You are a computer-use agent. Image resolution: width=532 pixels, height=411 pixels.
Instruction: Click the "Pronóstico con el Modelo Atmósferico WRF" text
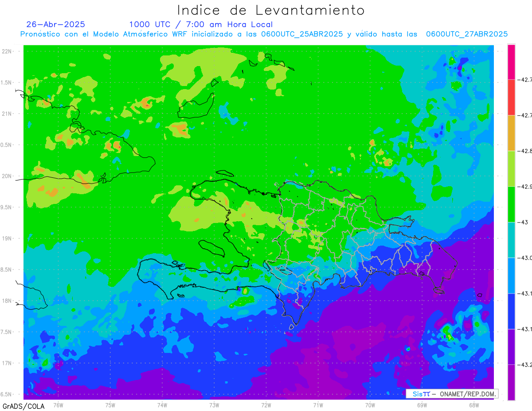click(x=104, y=34)
